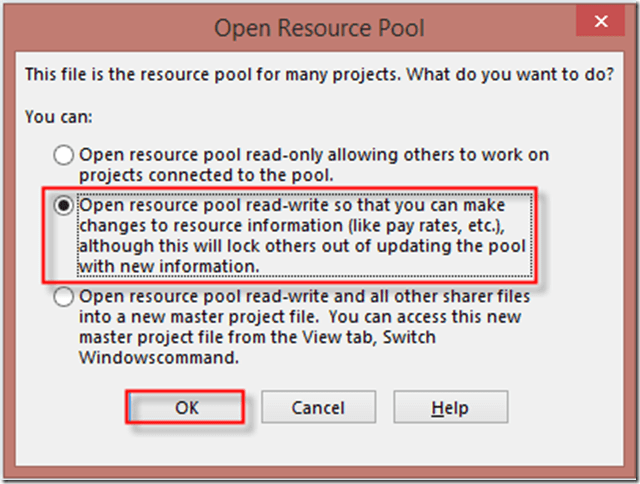Click the 'You can:' label

click(56, 117)
